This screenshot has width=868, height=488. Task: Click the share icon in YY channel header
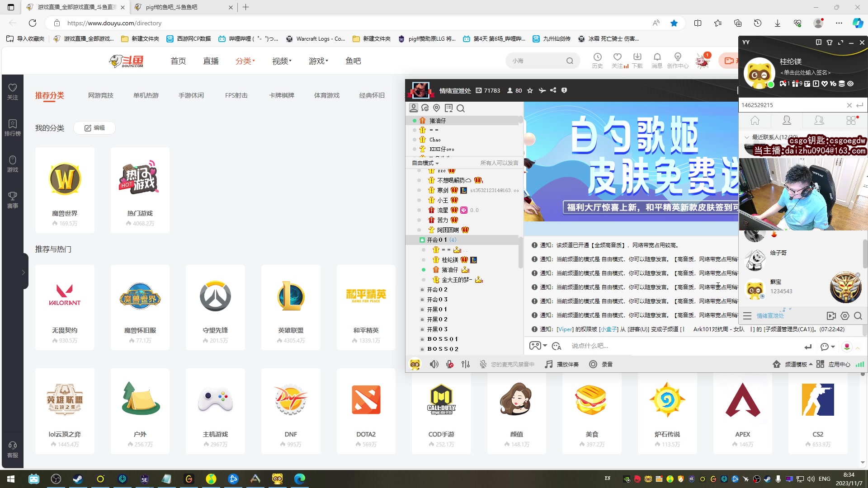[553, 90]
